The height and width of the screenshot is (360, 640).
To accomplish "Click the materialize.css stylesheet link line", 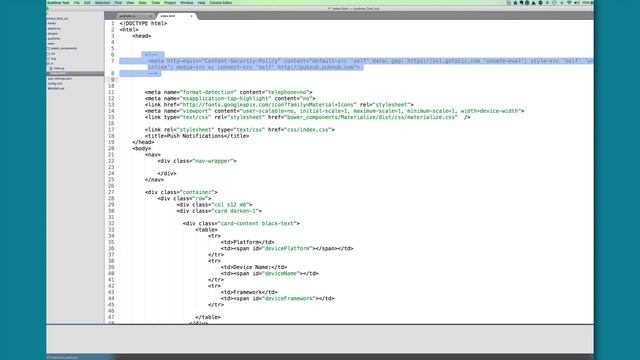I will [307, 117].
